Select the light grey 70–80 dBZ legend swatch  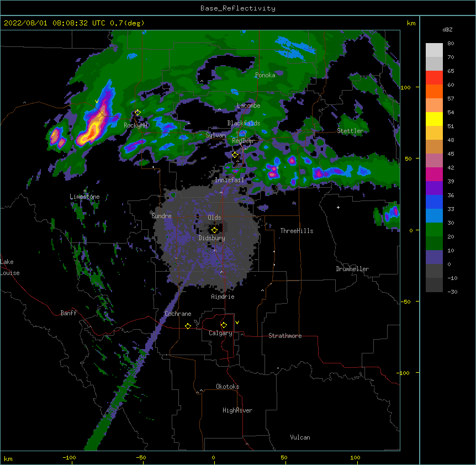(434, 50)
